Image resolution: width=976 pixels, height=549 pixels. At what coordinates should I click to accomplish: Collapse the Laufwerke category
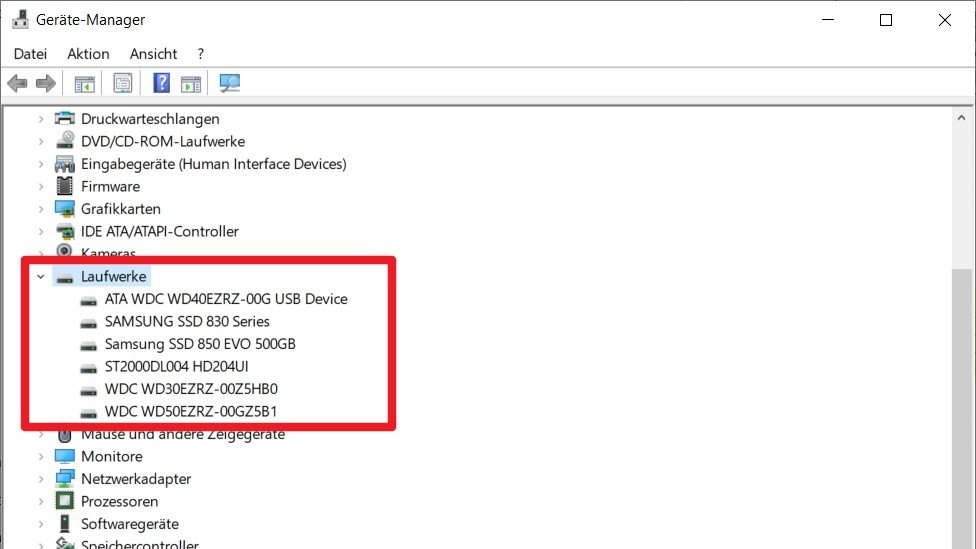point(41,276)
